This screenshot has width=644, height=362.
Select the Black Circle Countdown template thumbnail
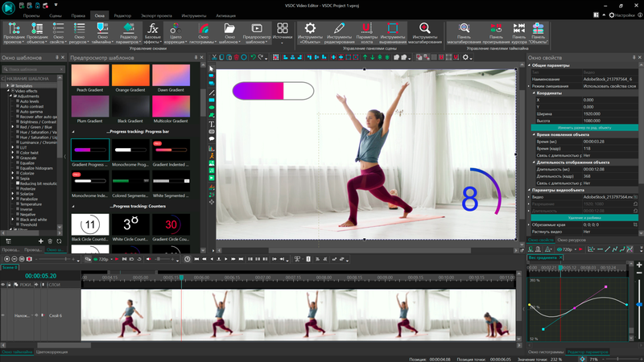(90, 224)
